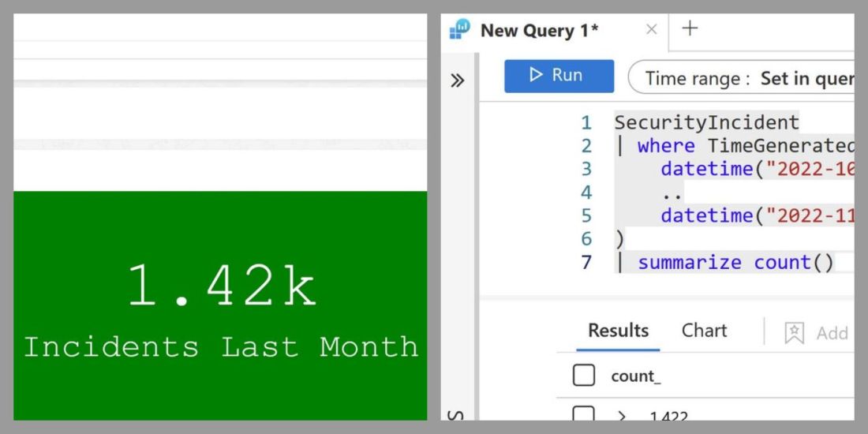Expand the 1,422 result row
This screenshot has height=434, width=868.
coord(622,415)
